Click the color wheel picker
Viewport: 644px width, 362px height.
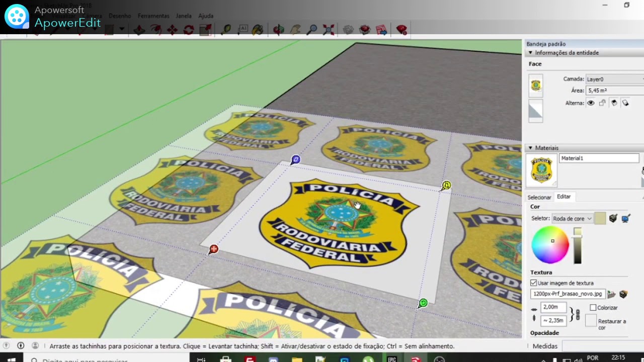coord(550,245)
